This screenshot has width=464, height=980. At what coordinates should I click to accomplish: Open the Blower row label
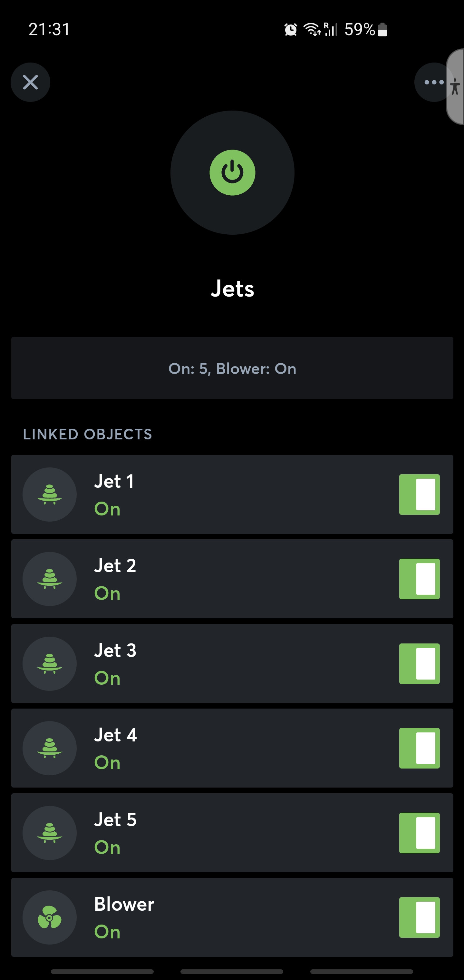(x=124, y=904)
